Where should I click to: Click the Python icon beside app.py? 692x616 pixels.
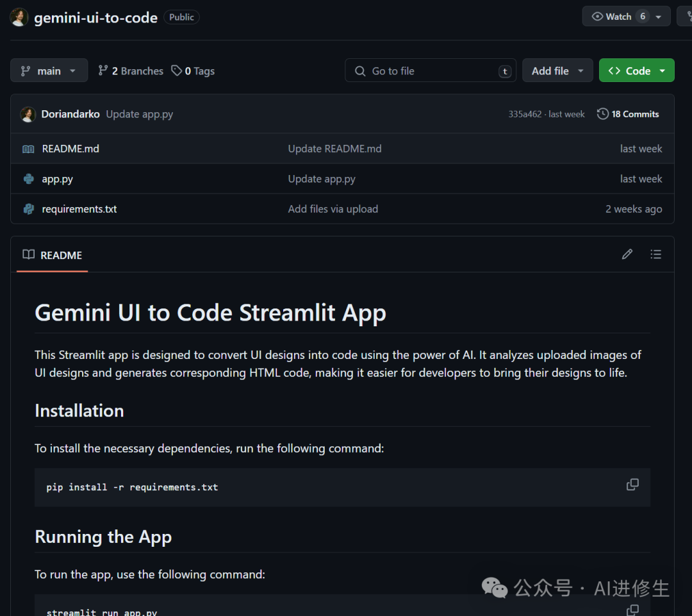coord(29,179)
